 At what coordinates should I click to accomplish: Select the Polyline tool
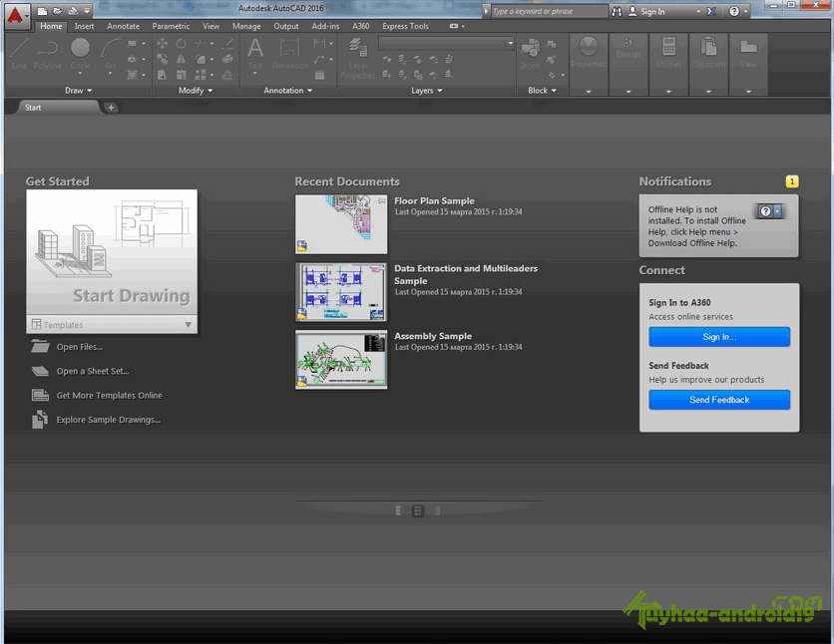coord(47,54)
